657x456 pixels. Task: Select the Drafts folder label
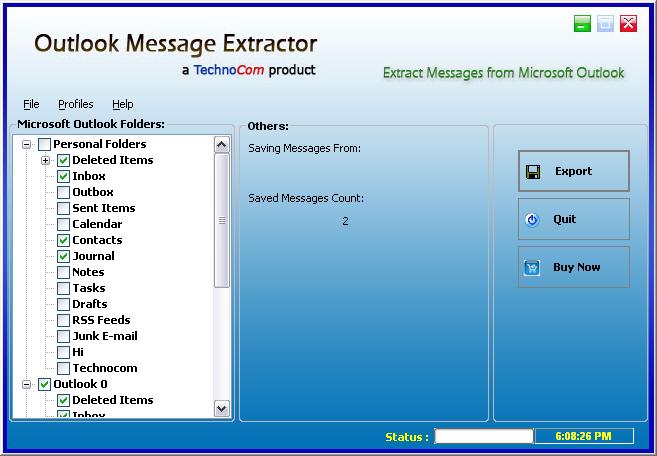[x=90, y=304]
